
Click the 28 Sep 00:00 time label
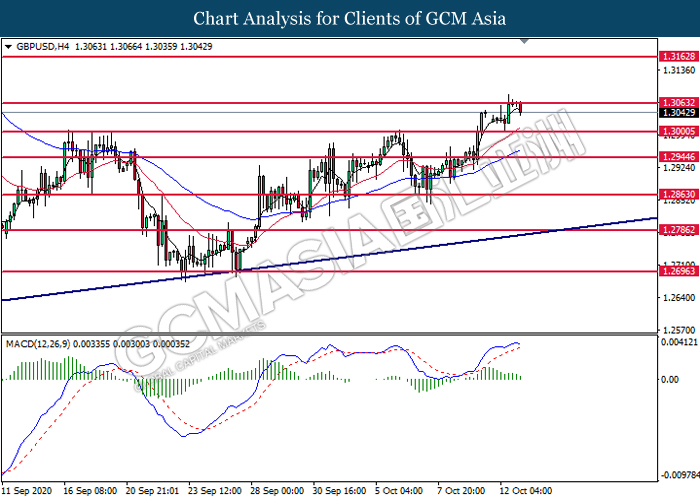[x=277, y=491]
